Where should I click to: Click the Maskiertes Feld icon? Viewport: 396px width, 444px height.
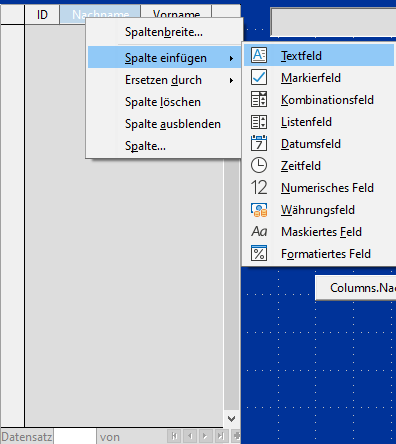259,231
